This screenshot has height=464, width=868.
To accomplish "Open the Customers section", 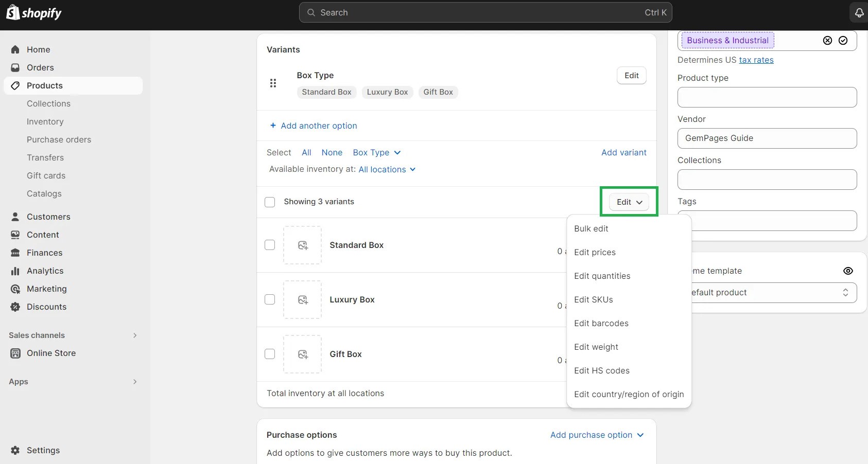I will tap(48, 217).
